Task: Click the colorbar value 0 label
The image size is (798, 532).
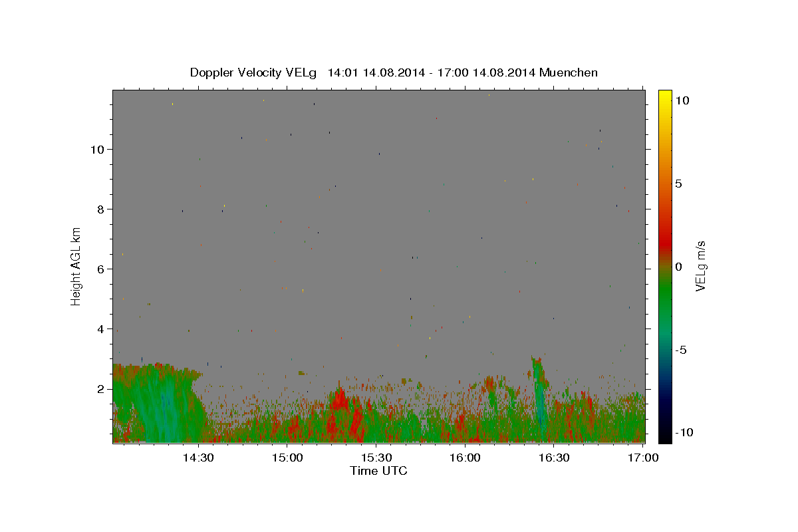Action: click(x=678, y=267)
